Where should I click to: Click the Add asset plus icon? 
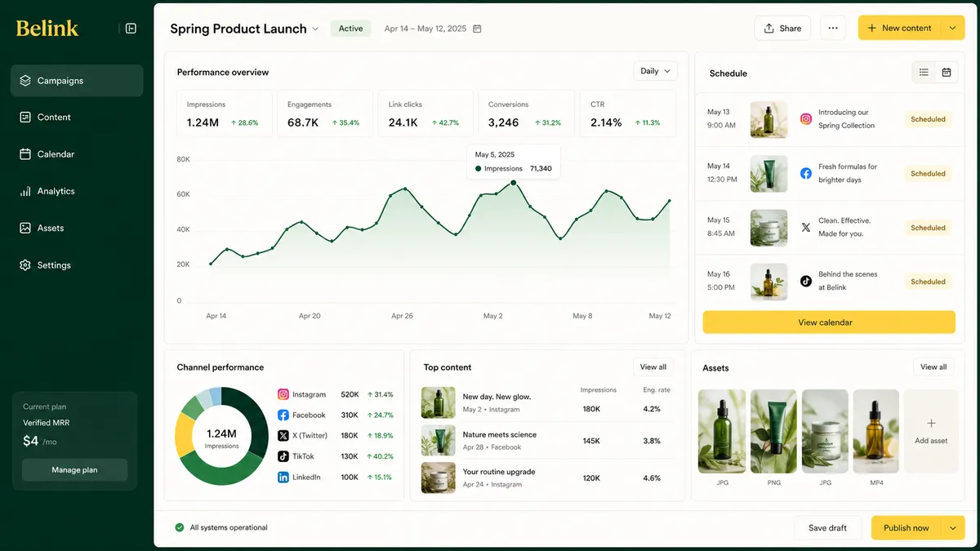pyautogui.click(x=931, y=423)
